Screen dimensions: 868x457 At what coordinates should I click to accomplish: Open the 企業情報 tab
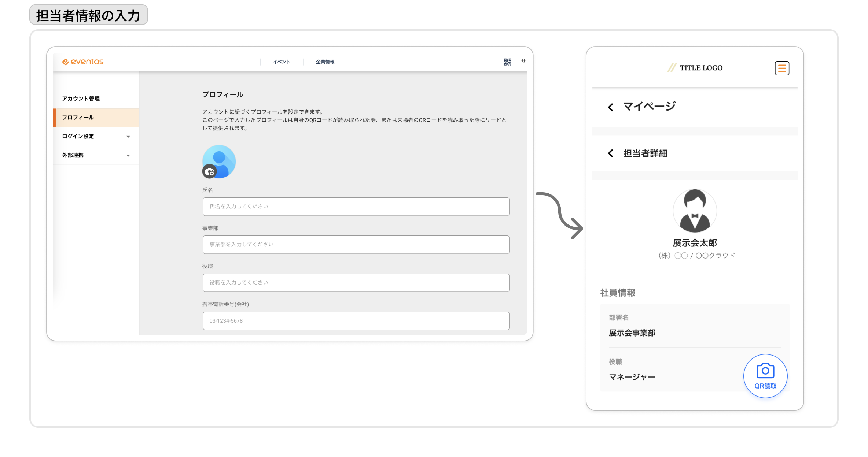click(325, 62)
